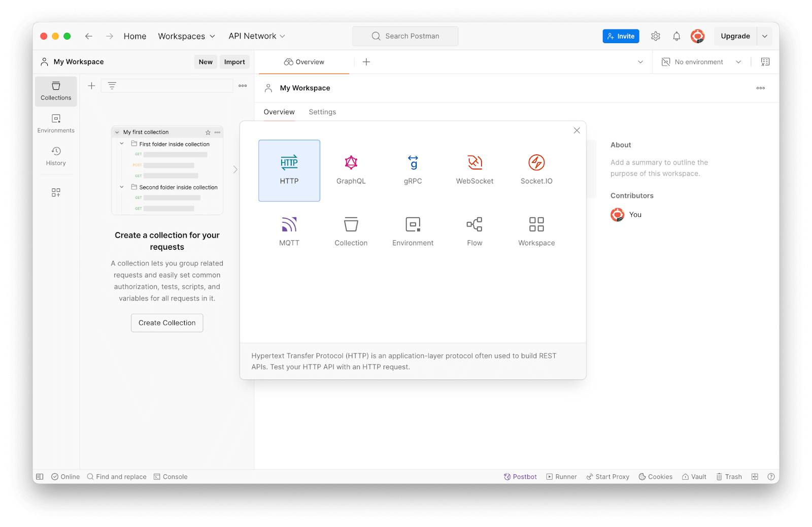Open the History sidebar panel
Viewport: 812px width, 527px height.
point(56,156)
